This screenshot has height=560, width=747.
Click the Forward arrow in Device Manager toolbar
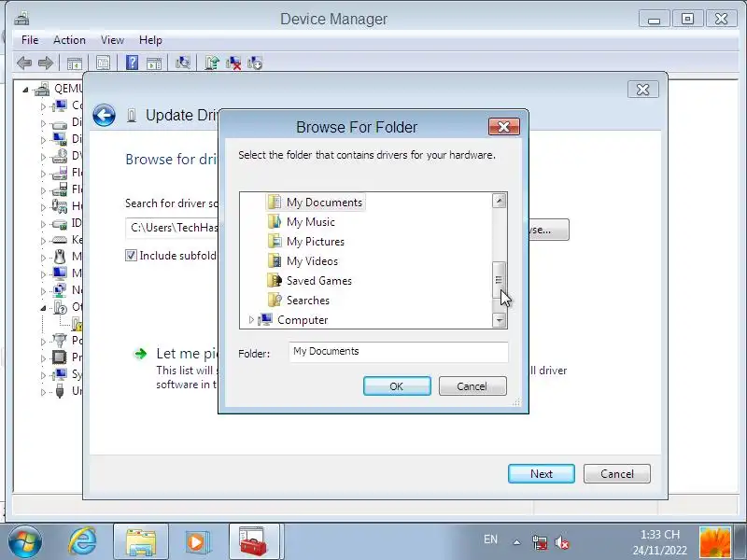click(x=46, y=63)
